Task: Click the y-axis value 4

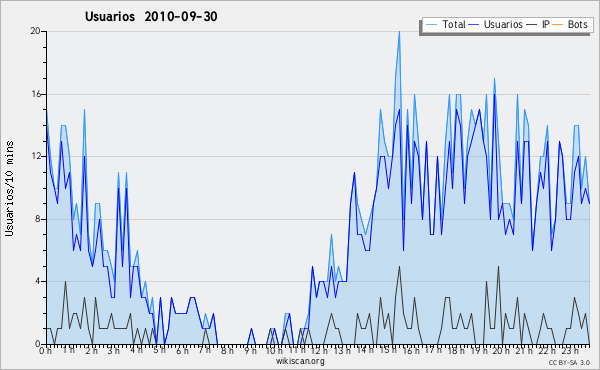Action: [x=38, y=282]
